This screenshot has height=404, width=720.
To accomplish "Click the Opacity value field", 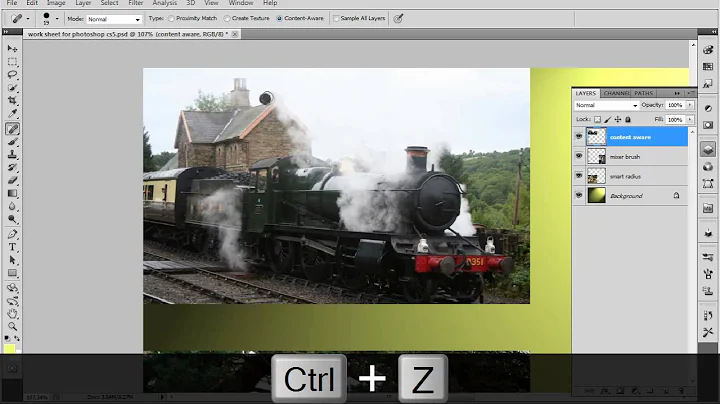I will pos(675,105).
